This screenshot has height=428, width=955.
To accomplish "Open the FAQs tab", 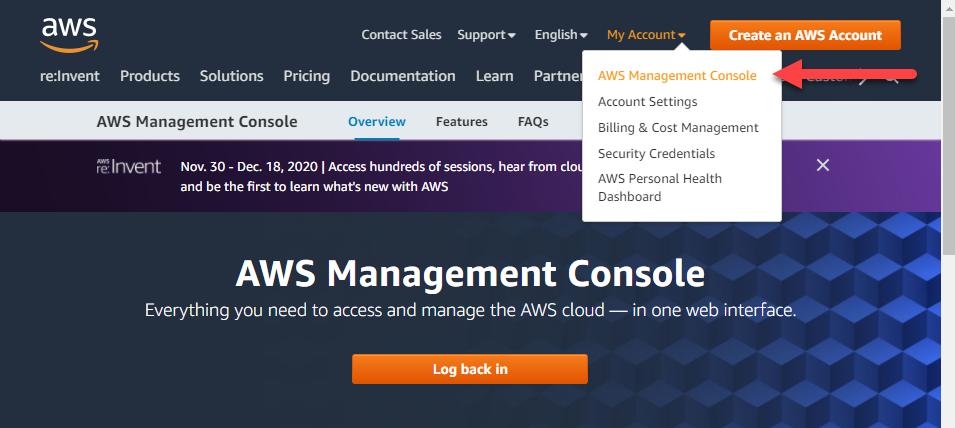I will coord(533,122).
